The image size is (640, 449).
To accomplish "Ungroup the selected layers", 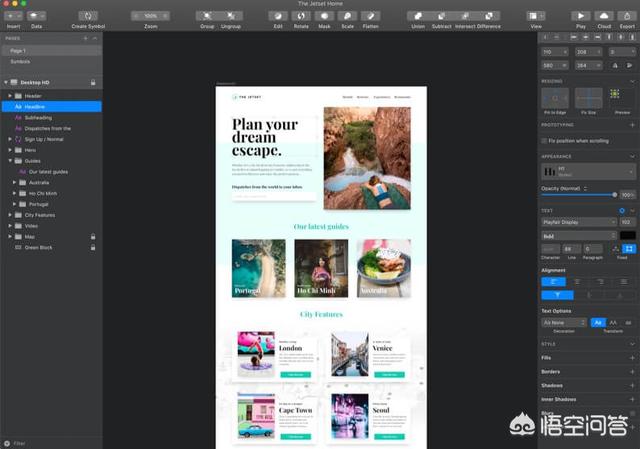I will (231, 16).
